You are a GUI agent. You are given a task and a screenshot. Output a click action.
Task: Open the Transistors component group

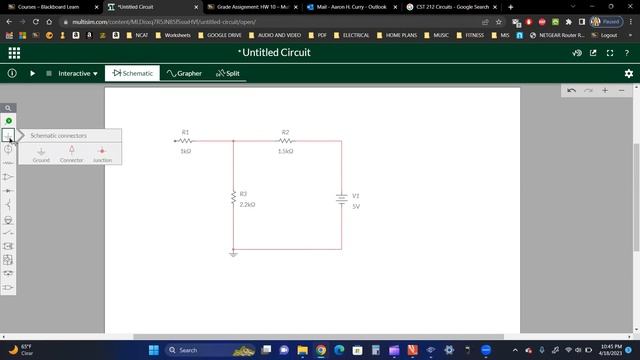[8, 205]
